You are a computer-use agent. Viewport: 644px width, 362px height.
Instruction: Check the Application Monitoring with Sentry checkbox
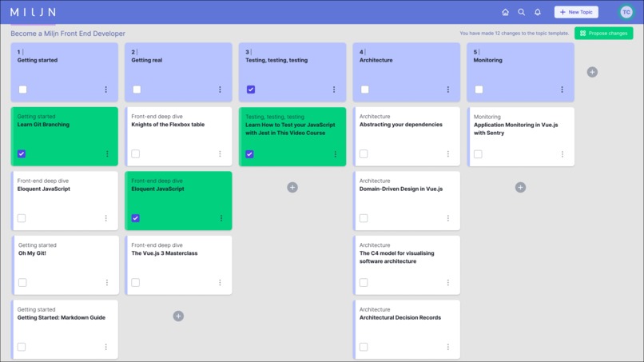[x=478, y=154]
